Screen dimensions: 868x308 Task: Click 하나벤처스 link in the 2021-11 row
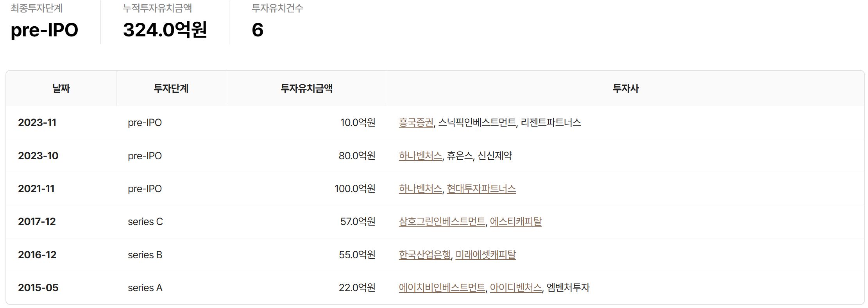coord(420,189)
